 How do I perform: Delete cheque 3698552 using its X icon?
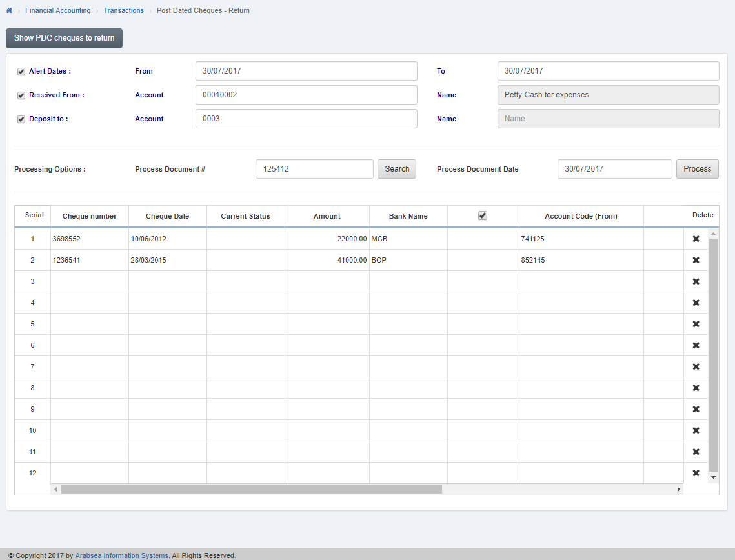pyautogui.click(x=696, y=238)
